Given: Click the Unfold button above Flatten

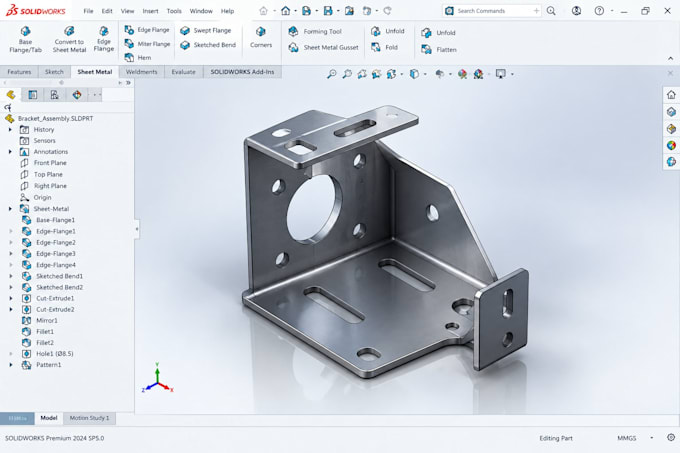Looking at the screenshot, I should 438,33.
